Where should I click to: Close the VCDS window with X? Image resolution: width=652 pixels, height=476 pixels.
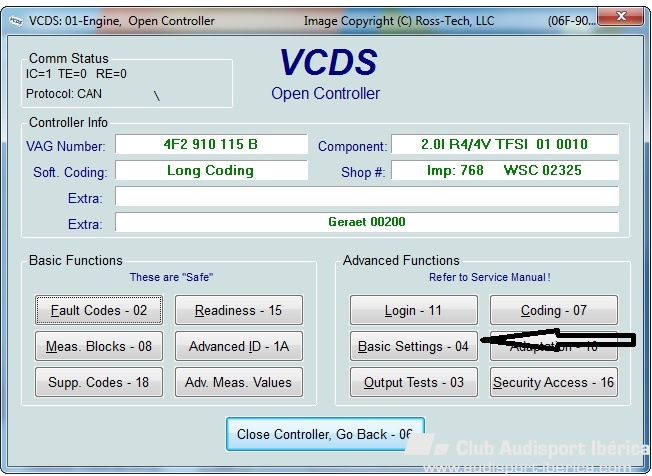(621, 16)
